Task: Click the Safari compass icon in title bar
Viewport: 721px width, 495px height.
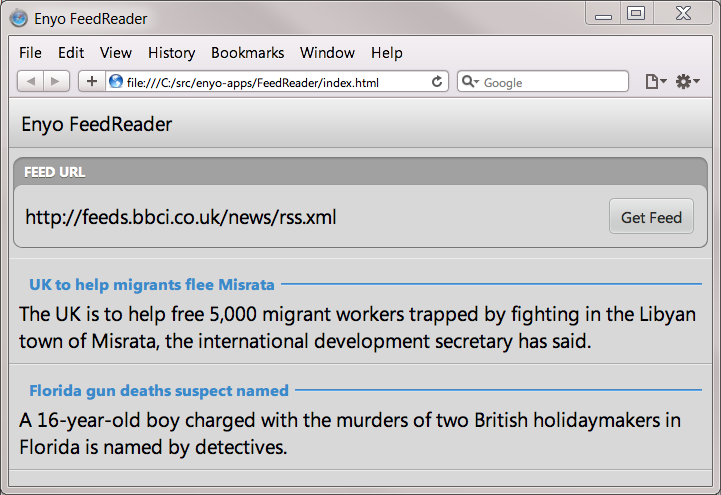Action: 18,17
